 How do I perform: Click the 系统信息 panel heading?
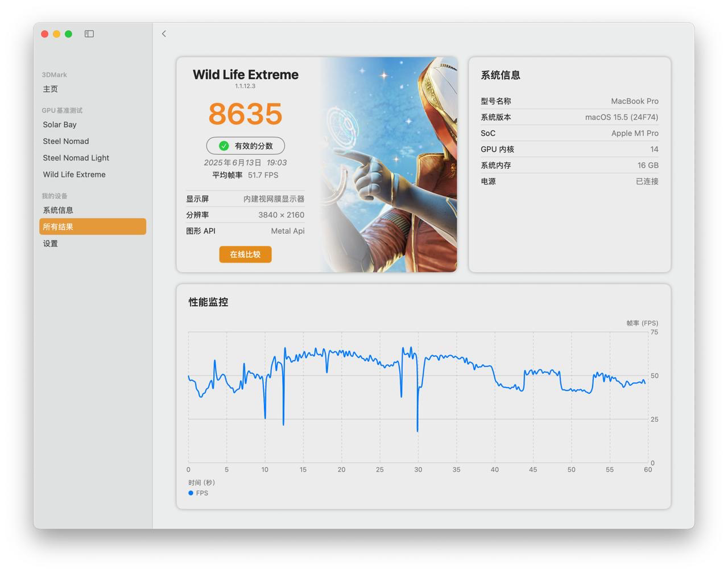point(500,75)
